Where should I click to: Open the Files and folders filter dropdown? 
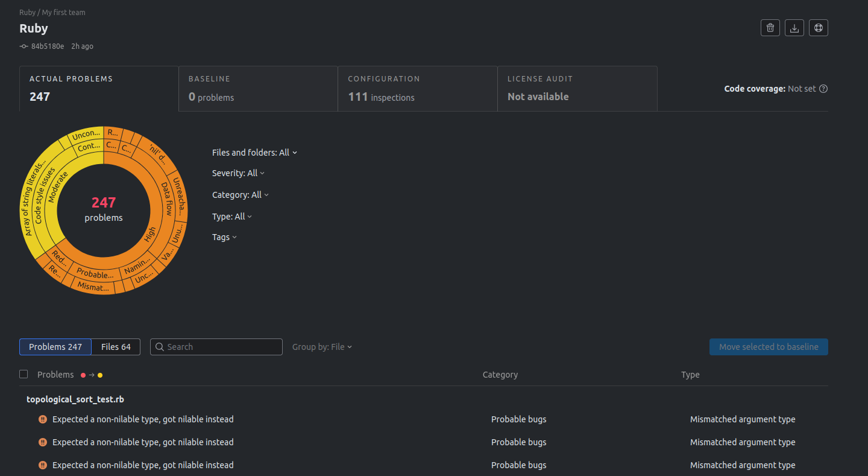pos(254,153)
